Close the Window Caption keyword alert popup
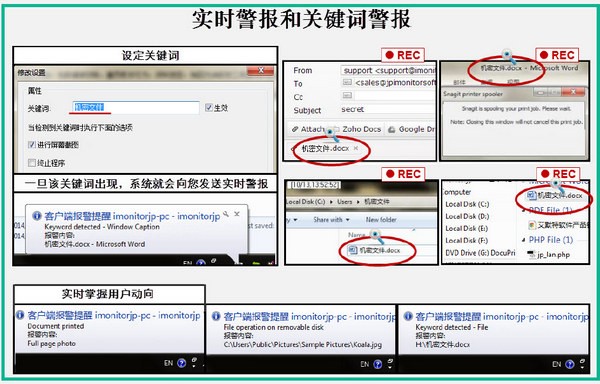The width and height of the screenshot is (600, 384). click(237, 214)
